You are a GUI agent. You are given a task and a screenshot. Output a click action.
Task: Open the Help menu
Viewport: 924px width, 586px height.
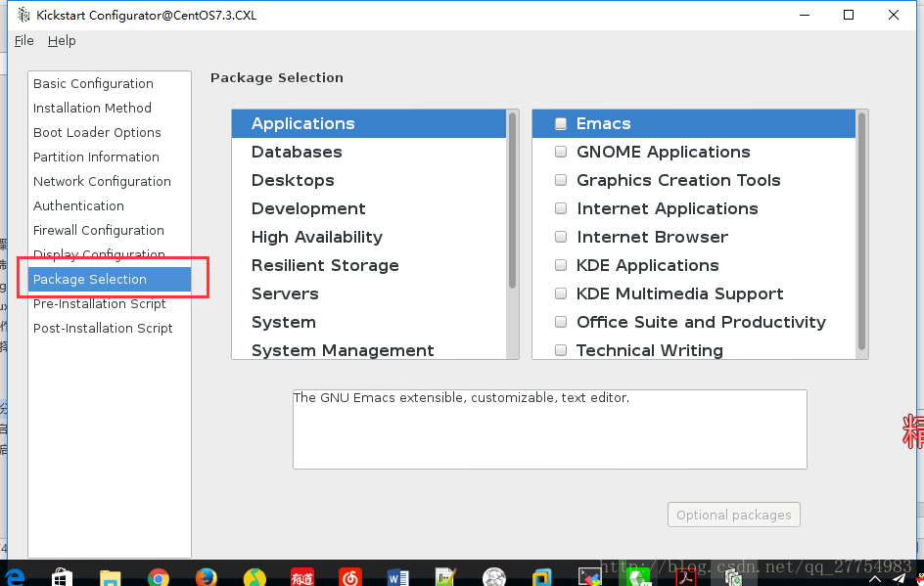point(62,41)
